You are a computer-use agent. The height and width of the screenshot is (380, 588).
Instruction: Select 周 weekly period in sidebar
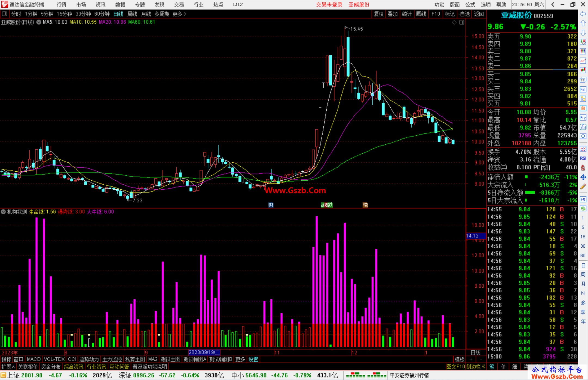[x=583, y=274]
